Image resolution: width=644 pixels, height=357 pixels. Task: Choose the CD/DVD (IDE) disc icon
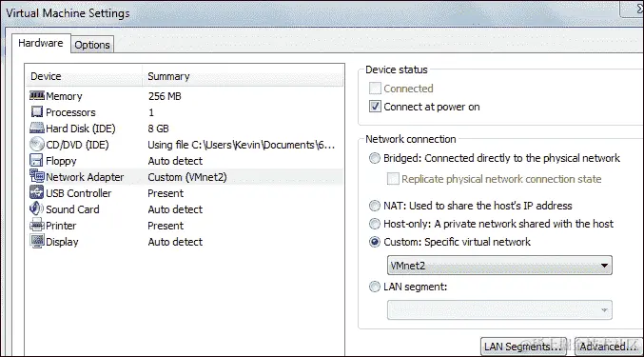[x=37, y=144]
